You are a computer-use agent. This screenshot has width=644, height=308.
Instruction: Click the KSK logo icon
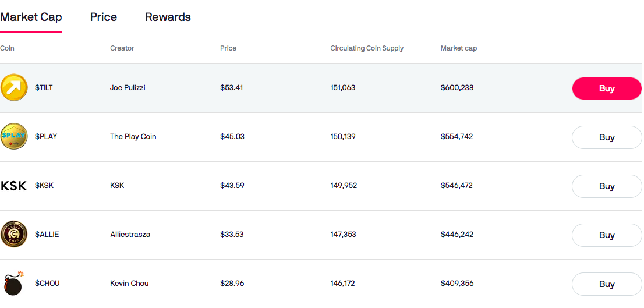[13, 186]
